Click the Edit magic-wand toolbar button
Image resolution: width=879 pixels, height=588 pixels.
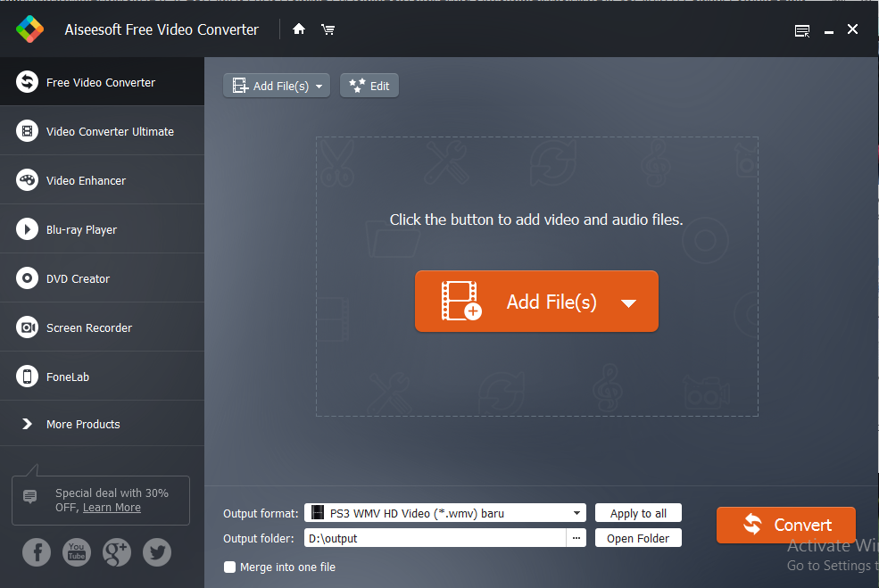pos(369,85)
